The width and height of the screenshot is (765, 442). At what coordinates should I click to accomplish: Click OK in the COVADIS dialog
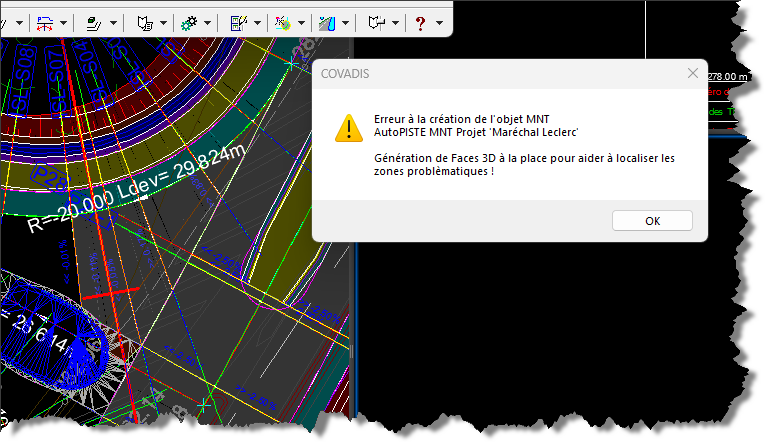coord(652,221)
